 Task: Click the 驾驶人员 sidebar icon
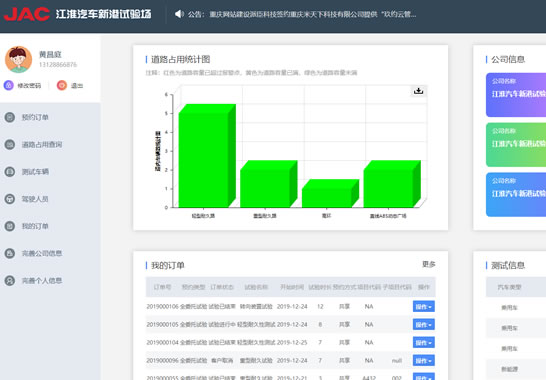click(9, 199)
